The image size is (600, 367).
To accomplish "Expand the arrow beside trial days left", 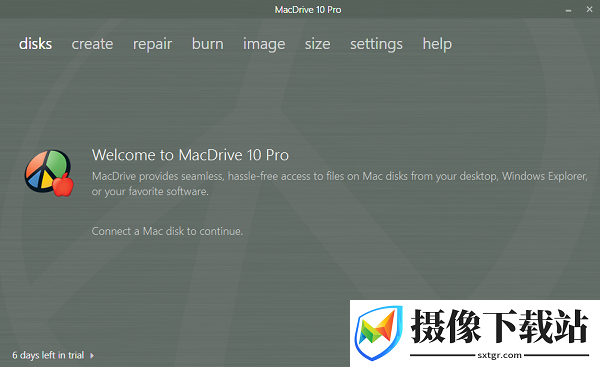I will 92,356.
